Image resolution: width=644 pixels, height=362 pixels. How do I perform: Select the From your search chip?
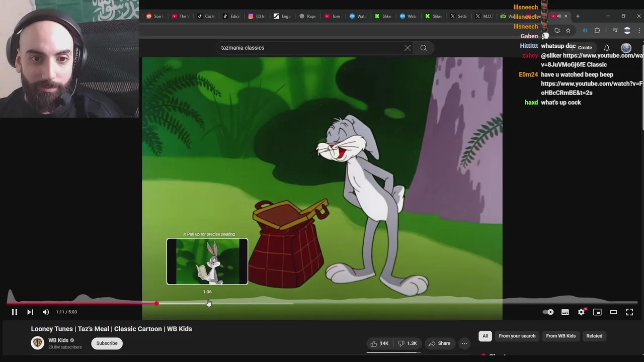click(x=517, y=336)
